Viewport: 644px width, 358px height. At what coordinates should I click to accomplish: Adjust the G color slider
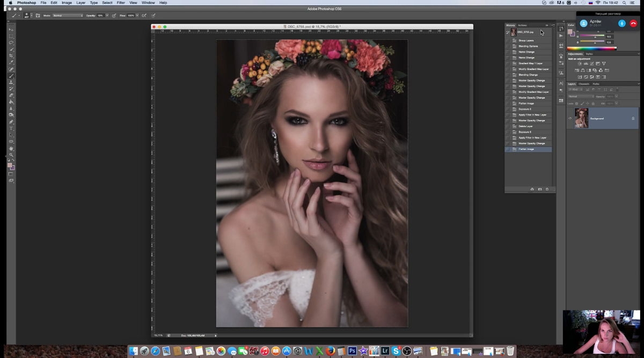tap(594, 36)
